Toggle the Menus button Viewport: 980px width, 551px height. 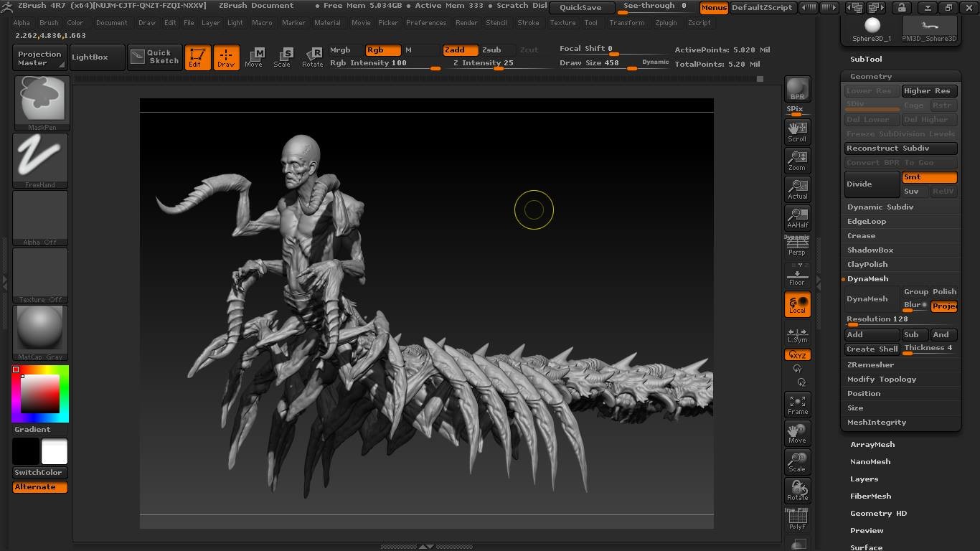coord(713,7)
